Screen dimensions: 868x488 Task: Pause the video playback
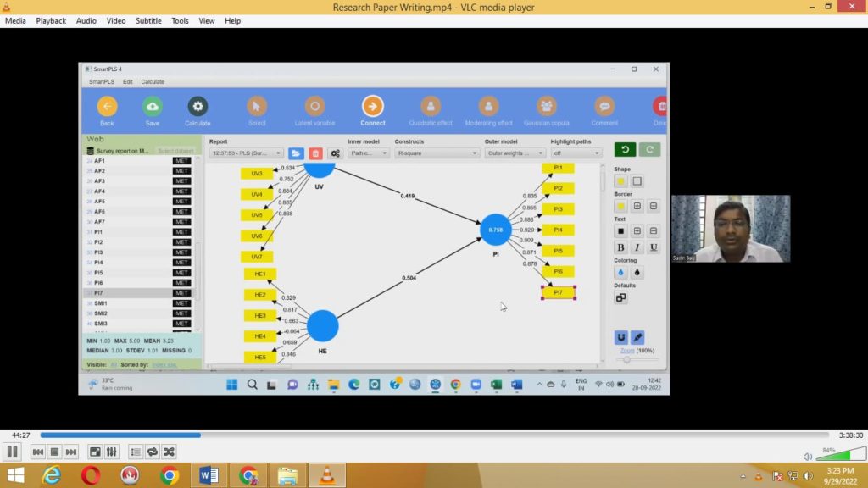[13, 452]
